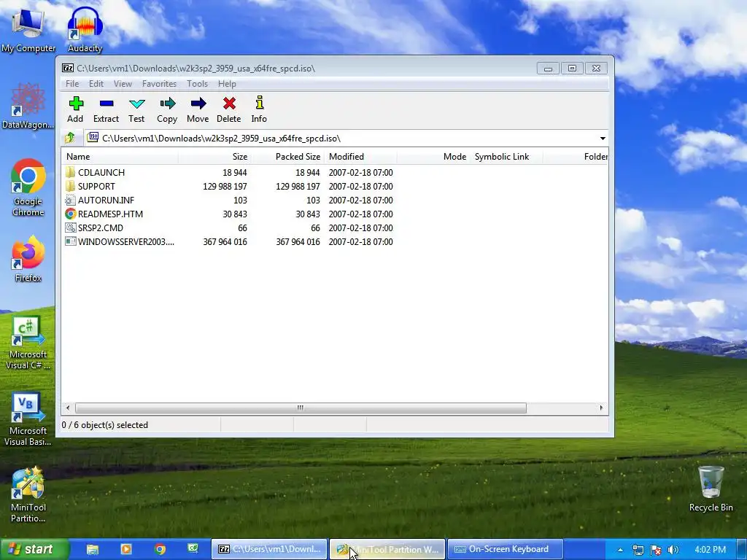Open Microsoft Visual Basic desktop shortcut
The image size is (747, 560).
[x=28, y=419]
